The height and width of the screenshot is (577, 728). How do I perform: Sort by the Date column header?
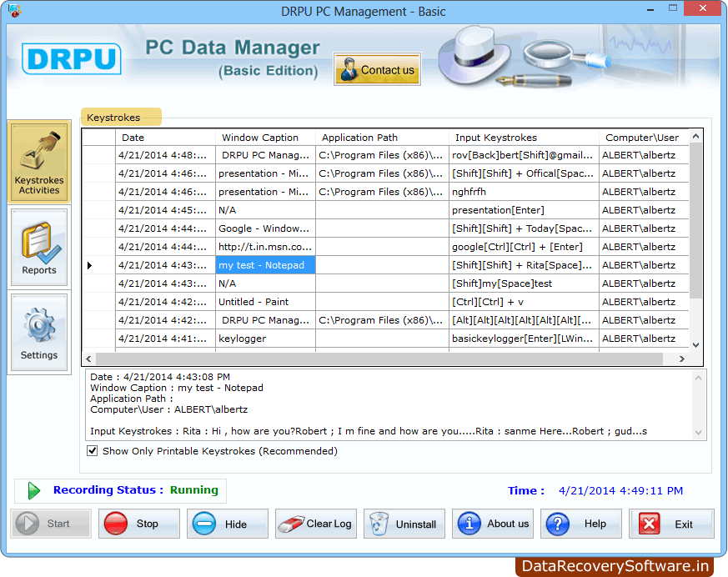[x=165, y=138]
